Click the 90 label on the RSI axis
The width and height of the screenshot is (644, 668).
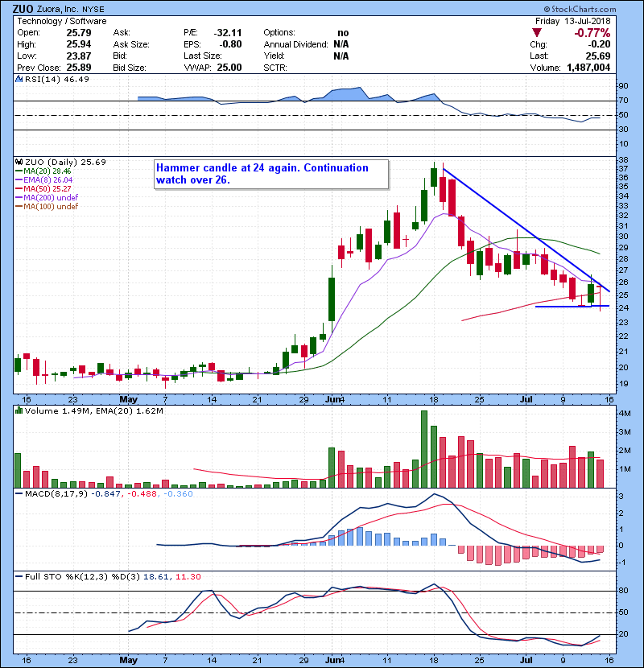tap(624, 86)
